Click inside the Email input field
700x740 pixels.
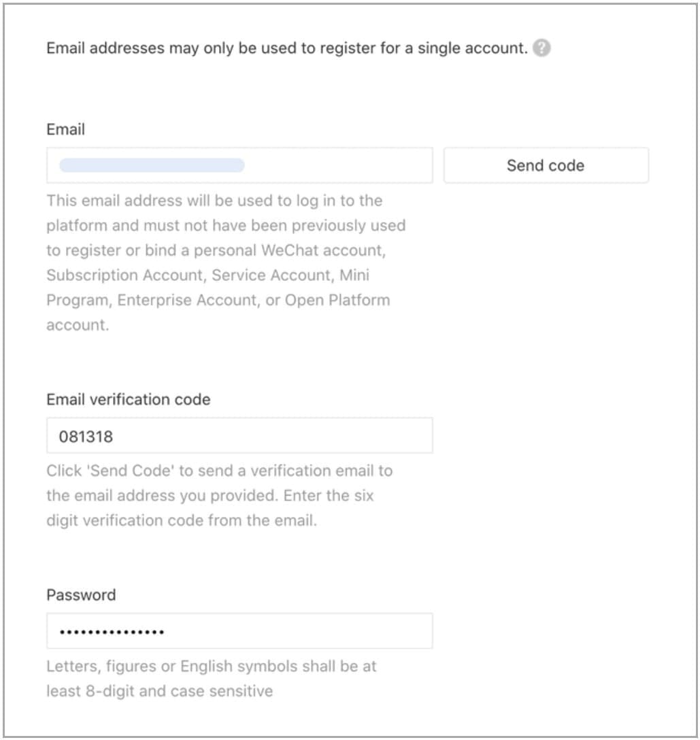click(238, 165)
